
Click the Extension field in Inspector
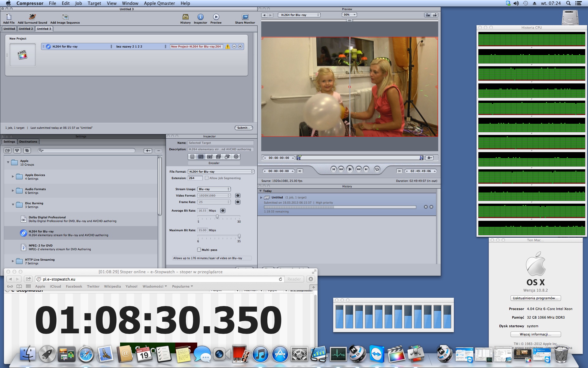[195, 178]
